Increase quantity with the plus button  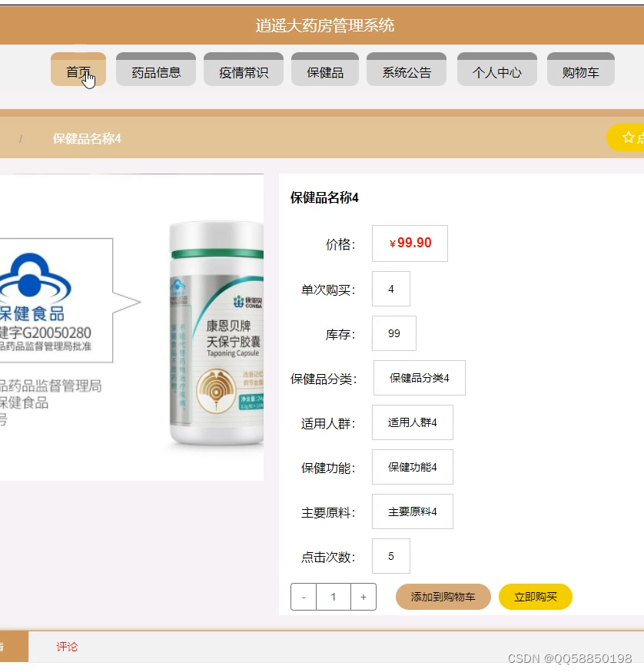point(363,597)
